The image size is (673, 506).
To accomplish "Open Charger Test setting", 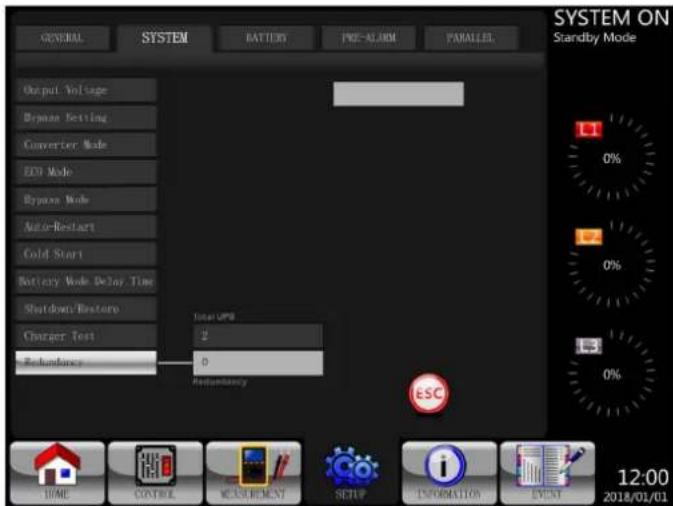I will (x=86, y=336).
